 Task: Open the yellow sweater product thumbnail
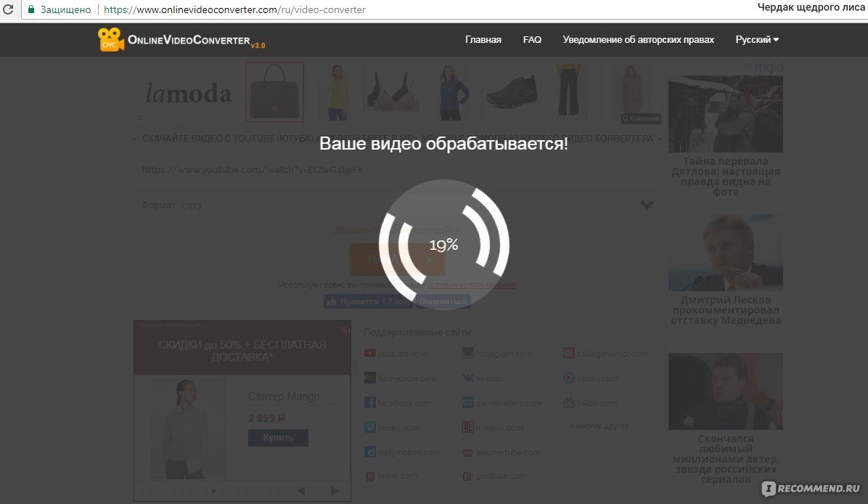pos(337,92)
